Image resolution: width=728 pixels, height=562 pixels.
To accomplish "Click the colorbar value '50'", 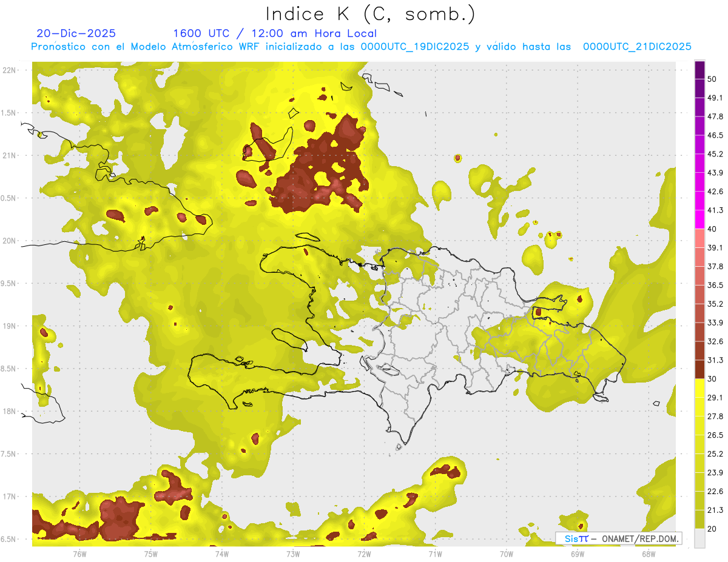I will click(712, 79).
